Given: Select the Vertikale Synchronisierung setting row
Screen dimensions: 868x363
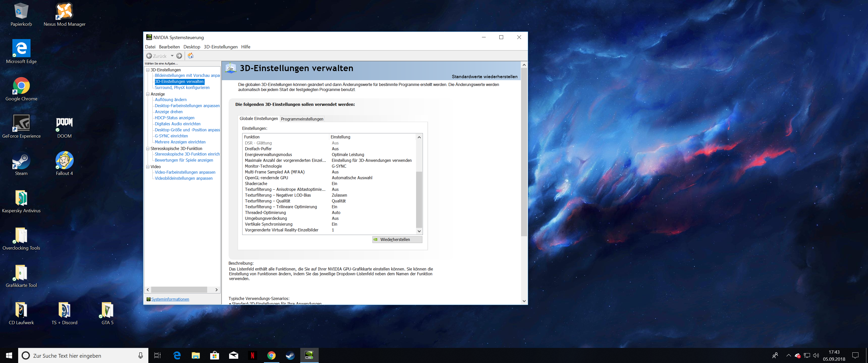Looking at the screenshot, I should tap(268, 224).
